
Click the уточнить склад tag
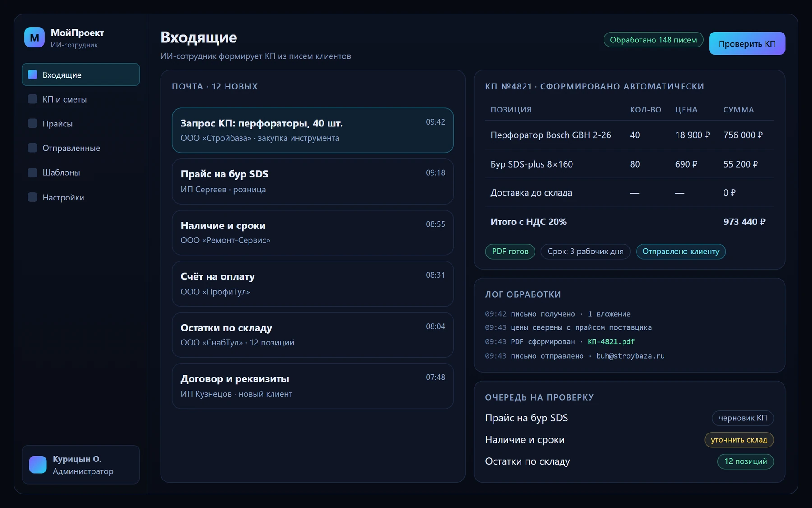(x=739, y=440)
